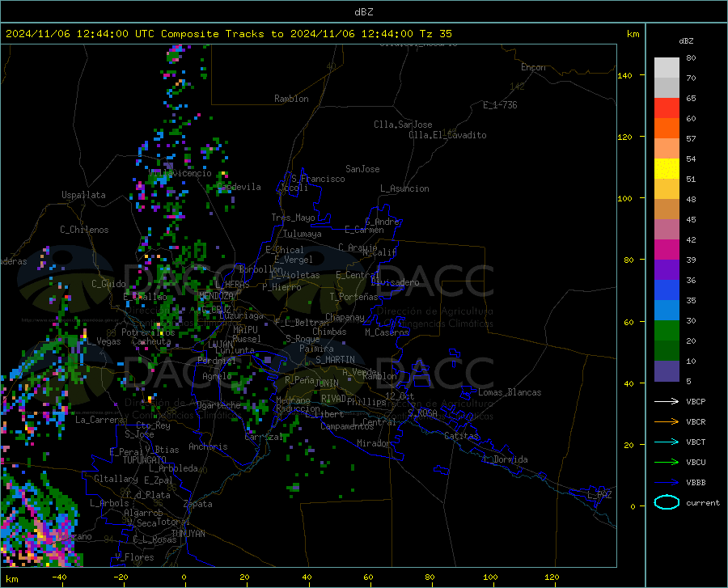Screen dimensions: 728x588
Task: Click the dBZ legend heading
Action: point(686,40)
